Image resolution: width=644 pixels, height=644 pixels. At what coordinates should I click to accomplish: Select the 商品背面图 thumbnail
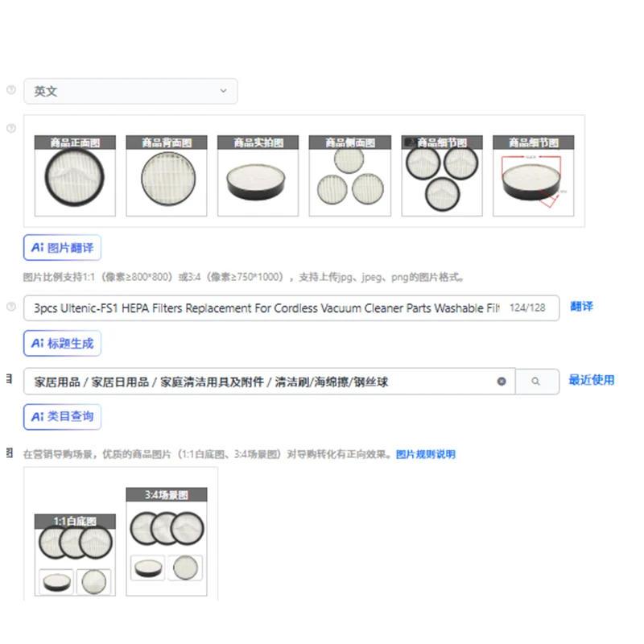click(x=167, y=175)
